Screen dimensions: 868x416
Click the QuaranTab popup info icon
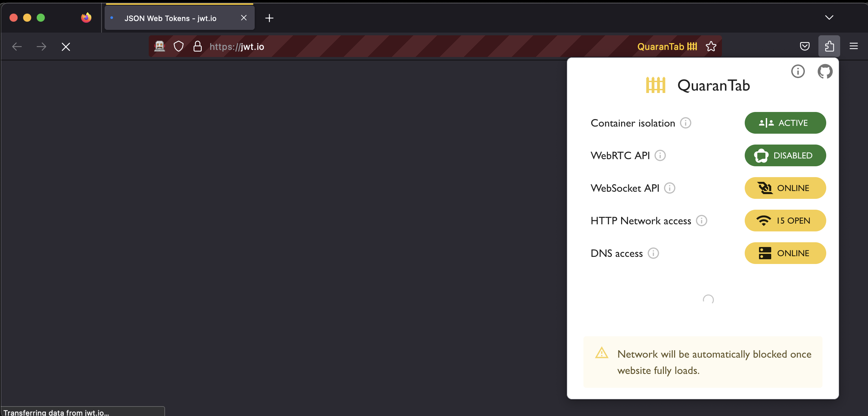click(798, 71)
